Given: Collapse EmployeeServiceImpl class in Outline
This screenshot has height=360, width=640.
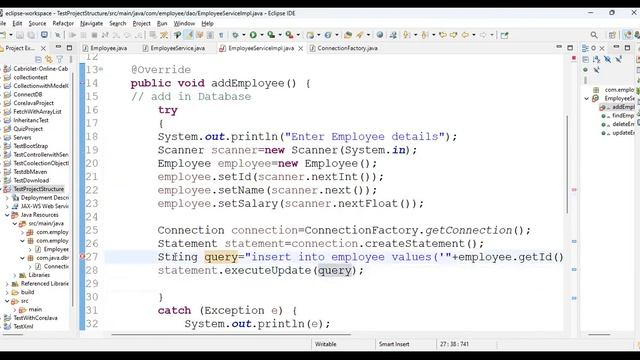Looking at the screenshot, I should [x=587, y=98].
